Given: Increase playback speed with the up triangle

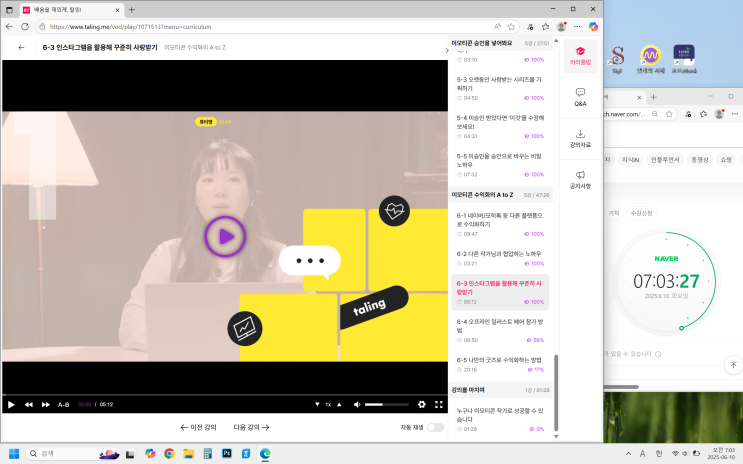Looking at the screenshot, I should [339, 404].
